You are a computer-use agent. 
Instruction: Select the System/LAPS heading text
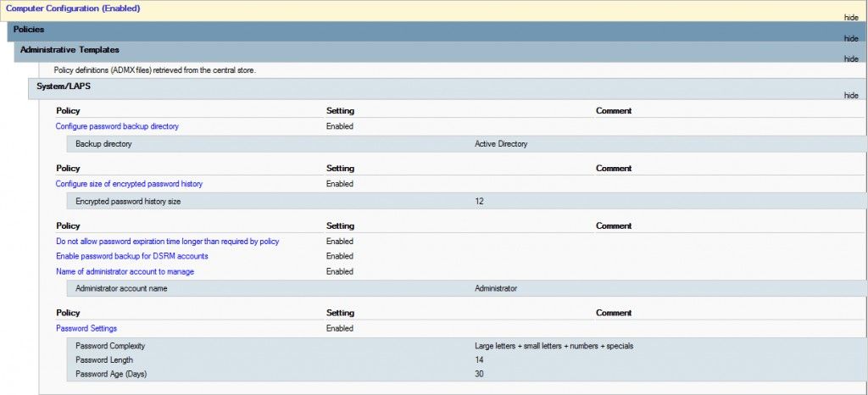coord(64,86)
